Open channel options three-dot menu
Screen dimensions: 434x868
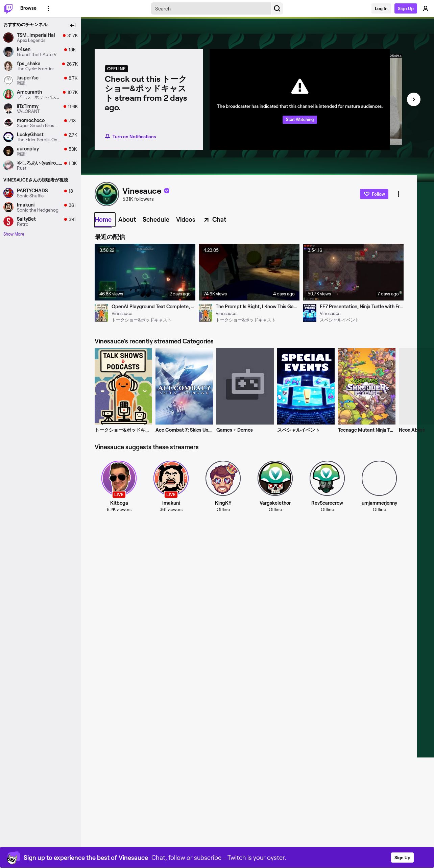tap(399, 194)
